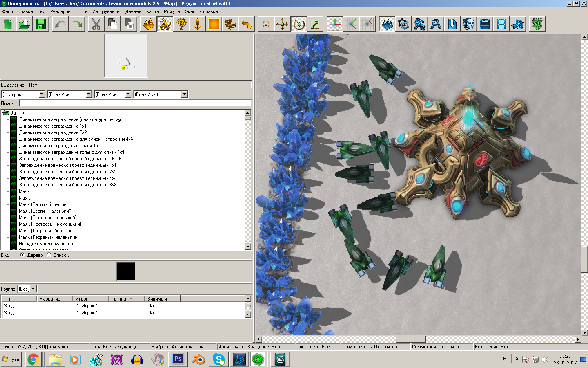Open the Cutscene editor film strip icon
The image size is (588, 368).
(x=501, y=24)
